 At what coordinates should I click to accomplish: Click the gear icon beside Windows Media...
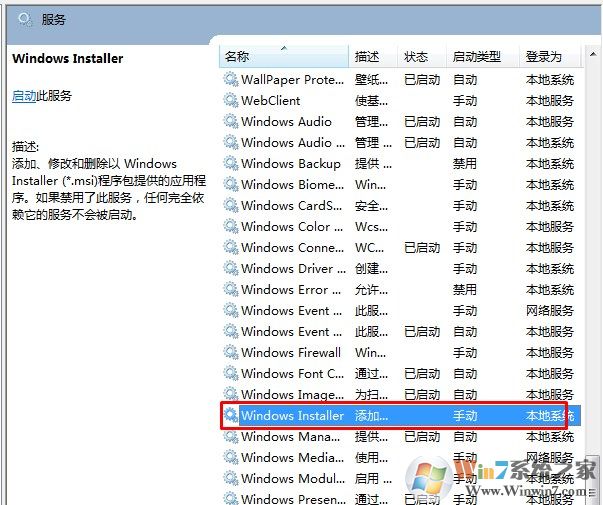tap(231, 457)
